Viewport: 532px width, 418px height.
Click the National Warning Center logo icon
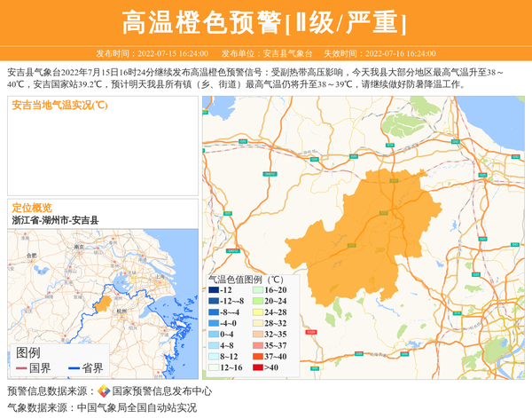click(104, 391)
